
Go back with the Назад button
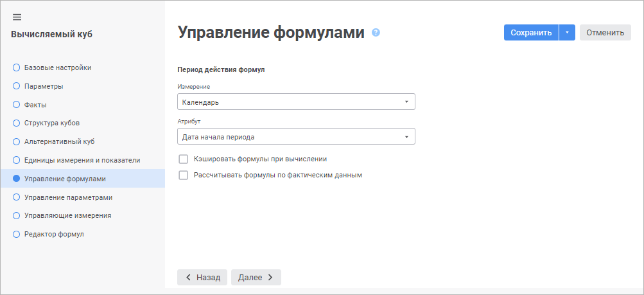pyautogui.click(x=202, y=277)
